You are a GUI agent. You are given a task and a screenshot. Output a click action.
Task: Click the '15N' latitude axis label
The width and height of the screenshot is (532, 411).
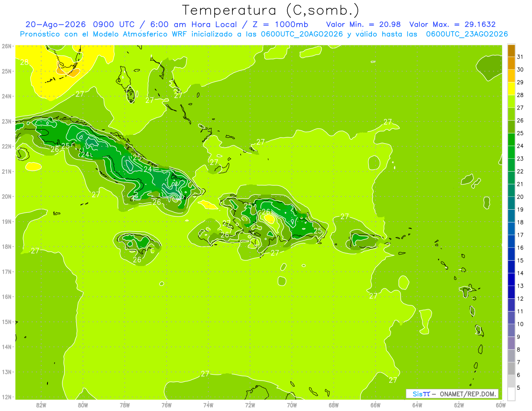pos(6,322)
